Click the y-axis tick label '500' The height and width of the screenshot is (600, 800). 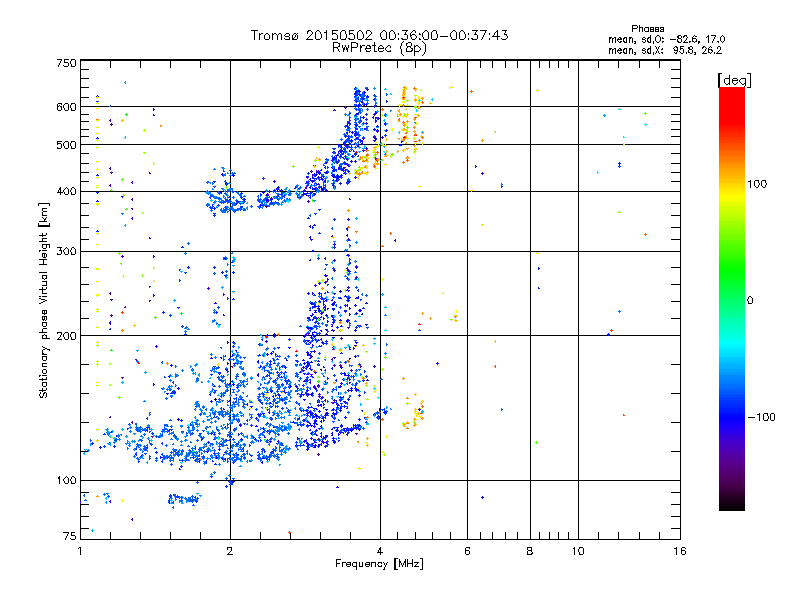tap(66, 145)
